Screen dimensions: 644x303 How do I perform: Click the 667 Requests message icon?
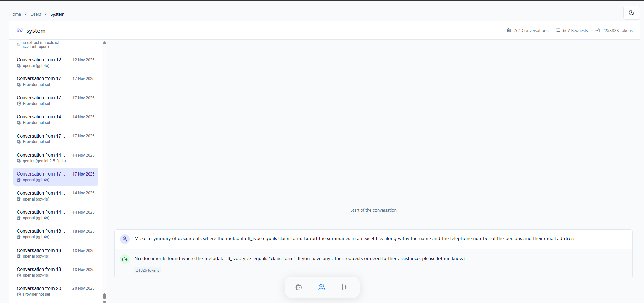[x=558, y=30]
